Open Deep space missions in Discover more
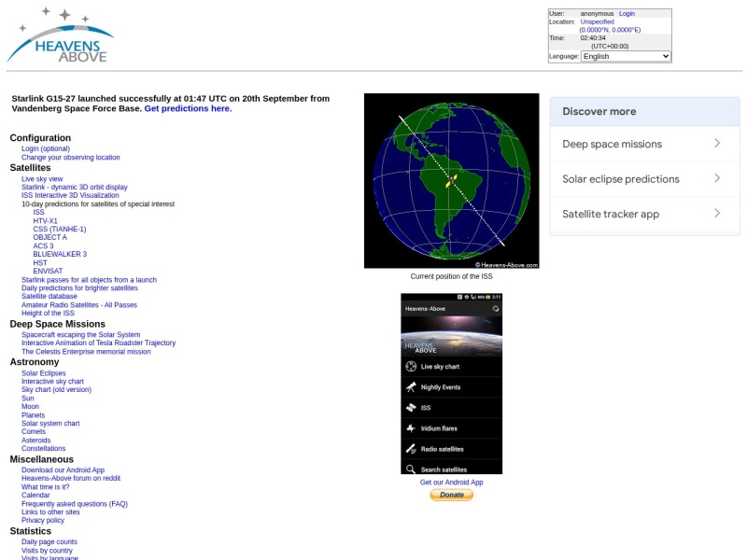The height and width of the screenshot is (560, 747). pyautogui.click(x=644, y=144)
